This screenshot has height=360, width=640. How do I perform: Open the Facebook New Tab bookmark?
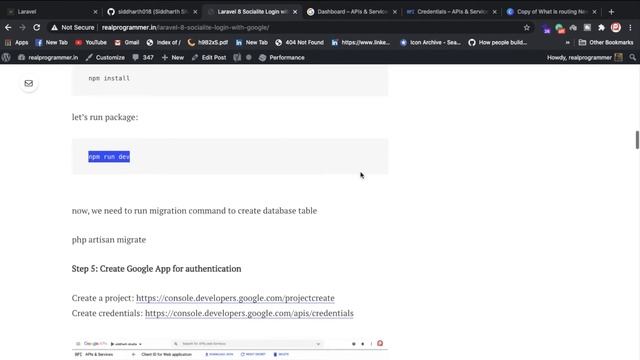[51, 42]
